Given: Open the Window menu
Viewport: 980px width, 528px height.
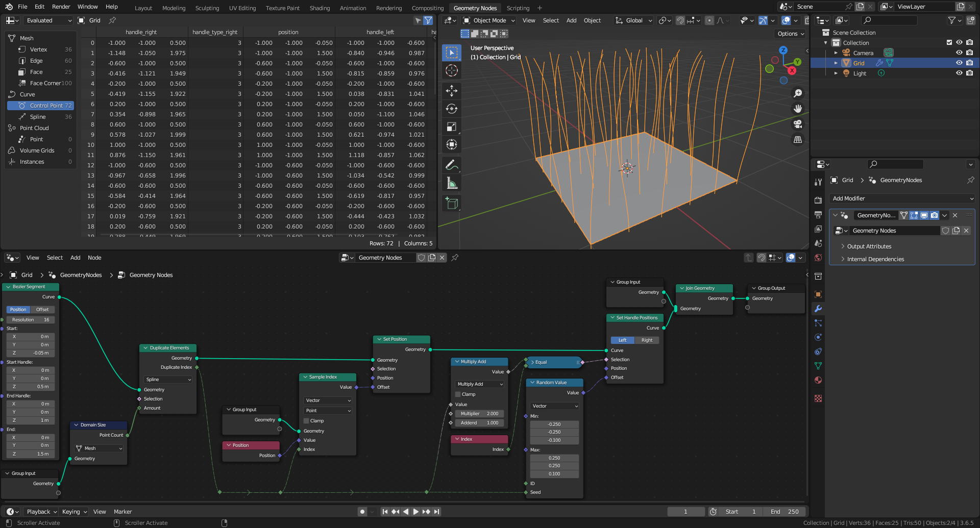Looking at the screenshot, I should click(87, 7).
